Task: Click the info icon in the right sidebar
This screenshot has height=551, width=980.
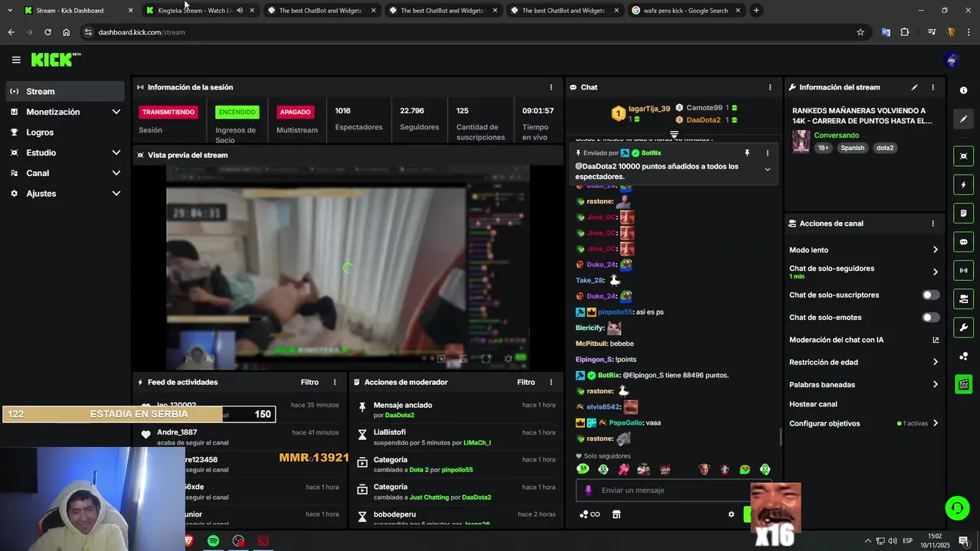Action: [x=963, y=90]
